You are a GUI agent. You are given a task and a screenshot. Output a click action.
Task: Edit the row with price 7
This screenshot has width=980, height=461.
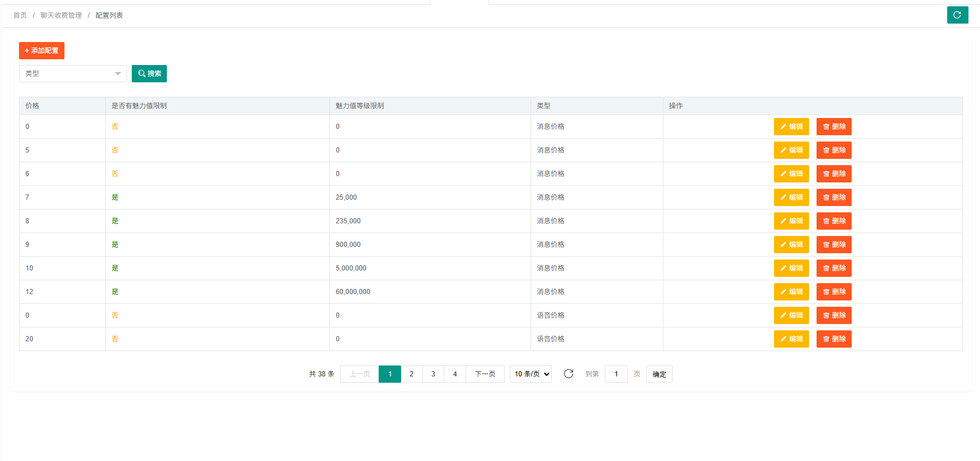(x=791, y=197)
